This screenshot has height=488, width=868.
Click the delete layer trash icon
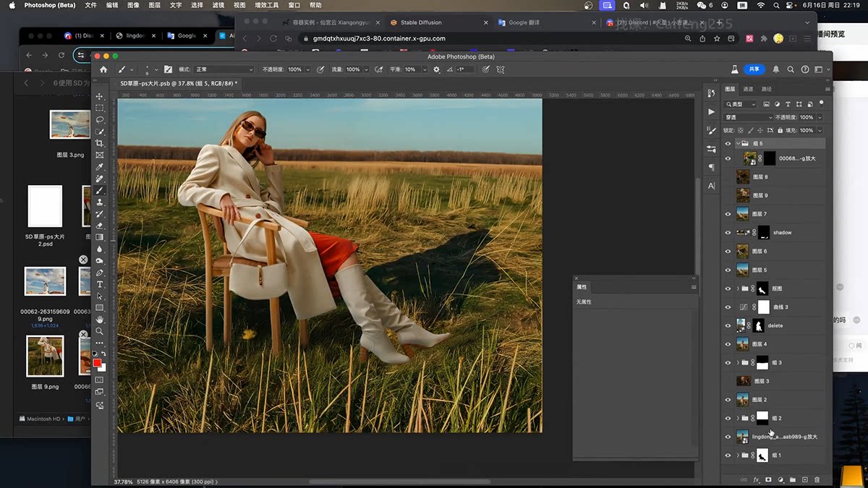tap(817, 479)
